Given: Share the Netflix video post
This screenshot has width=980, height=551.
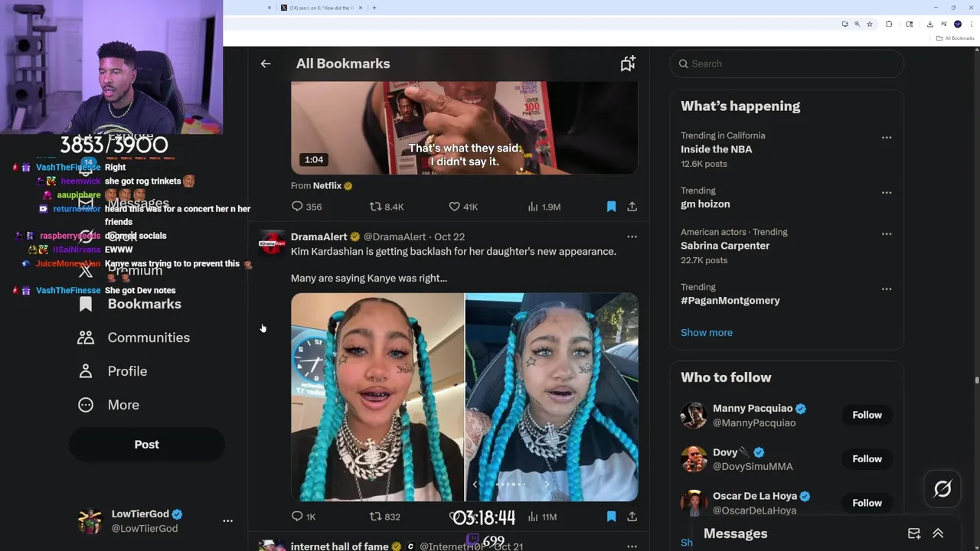Looking at the screenshot, I should (x=632, y=207).
